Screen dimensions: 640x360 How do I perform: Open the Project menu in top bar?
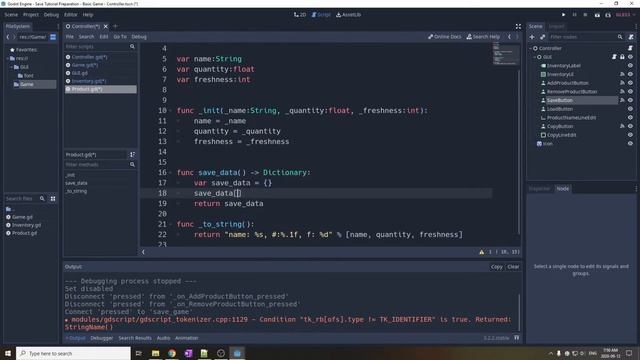click(31, 15)
